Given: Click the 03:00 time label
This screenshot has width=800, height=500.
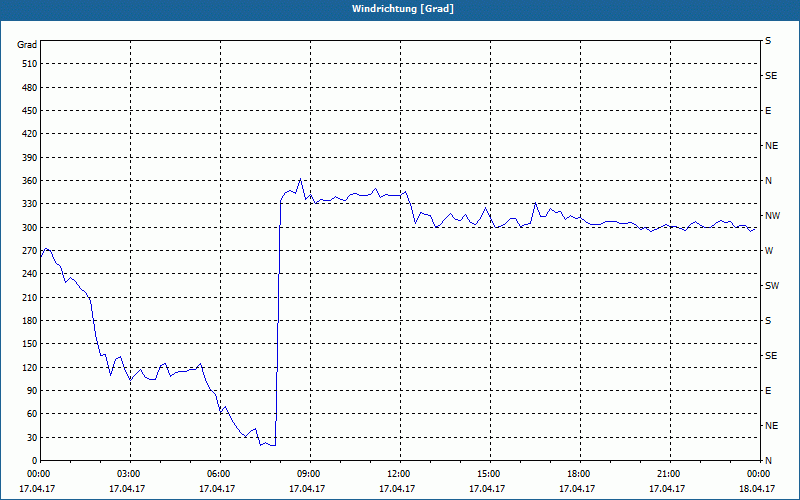Looking at the screenshot, I should (x=131, y=474).
